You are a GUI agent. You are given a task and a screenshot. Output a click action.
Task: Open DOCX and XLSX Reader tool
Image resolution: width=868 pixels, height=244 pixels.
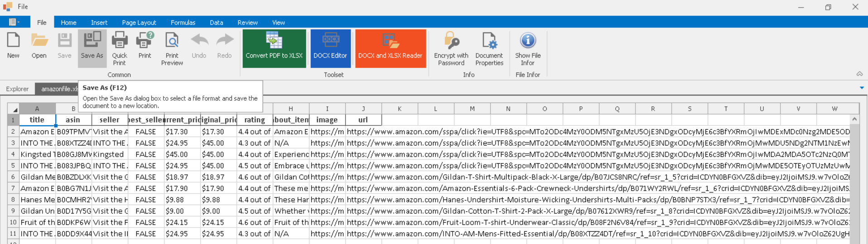[391, 49]
